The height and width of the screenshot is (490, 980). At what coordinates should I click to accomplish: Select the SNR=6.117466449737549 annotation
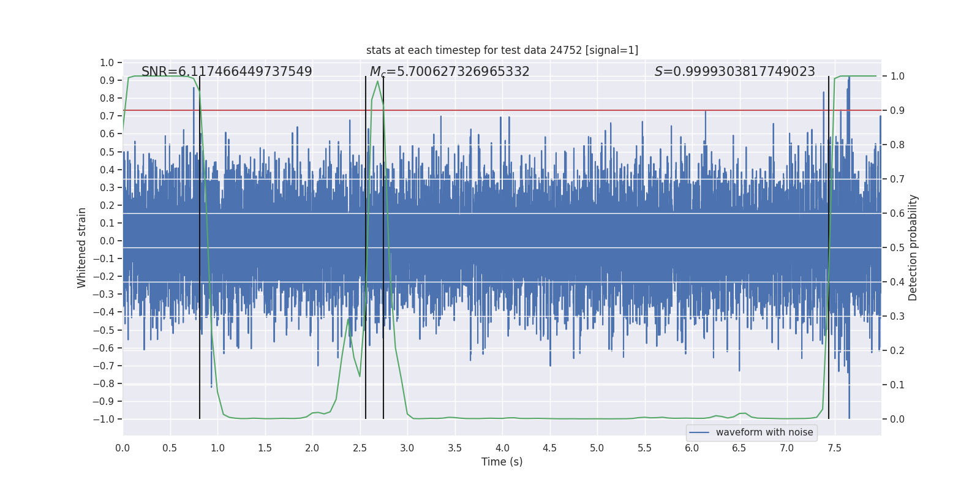[227, 72]
